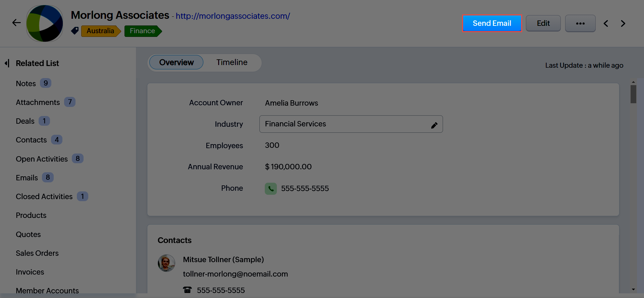Image resolution: width=644 pixels, height=298 pixels.
Task: Click the back arrow icon
Action: (x=16, y=23)
